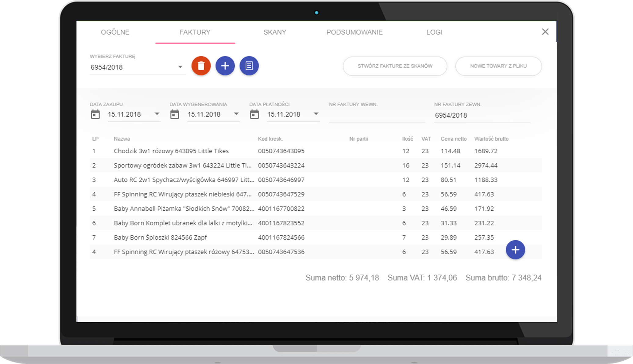Add a new invoice with the blue plus icon
The width and height of the screenshot is (633, 364).
tap(225, 66)
